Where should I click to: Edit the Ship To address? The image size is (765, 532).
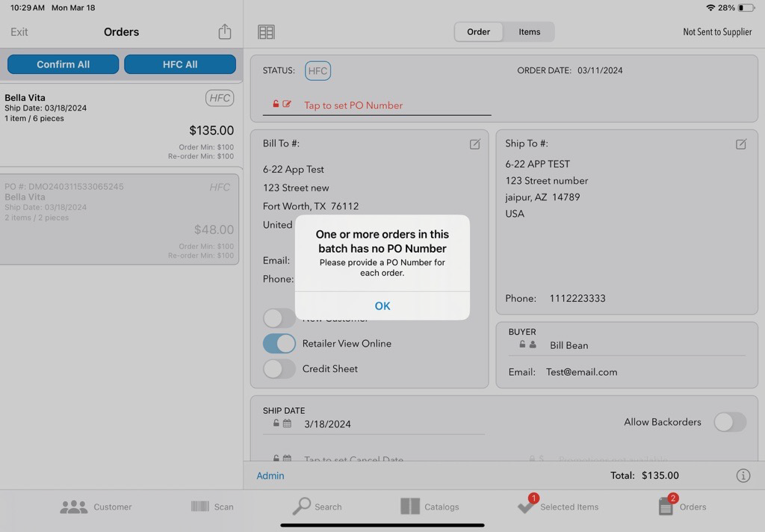click(740, 144)
